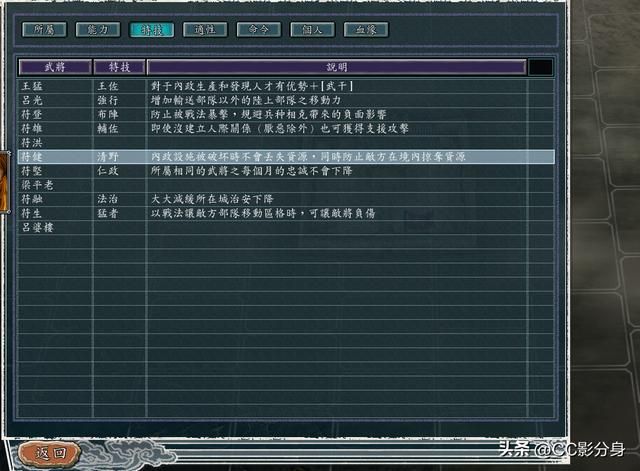Image resolution: width=640 pixels, height=471 pixels.
Task: Sort by the 武將 column header
Action: tap(55, 67)
